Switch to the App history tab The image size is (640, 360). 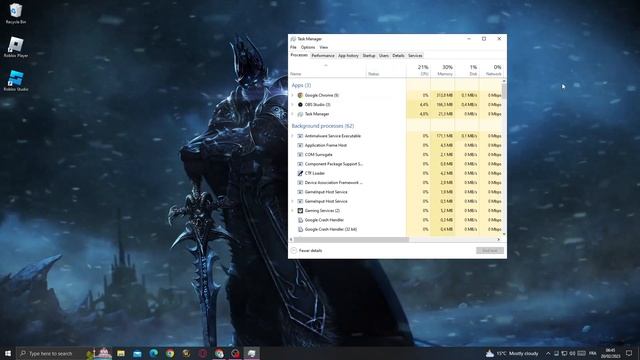coord(348,56)
